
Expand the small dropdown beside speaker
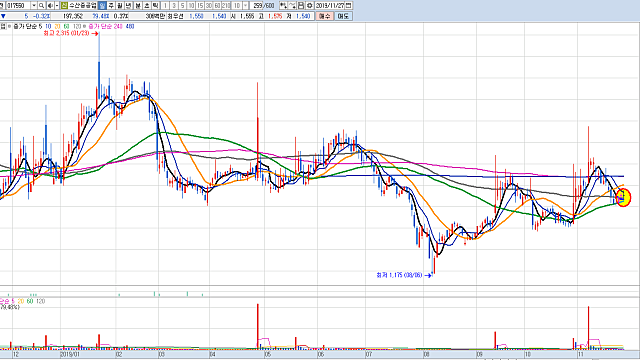(57, 5)
